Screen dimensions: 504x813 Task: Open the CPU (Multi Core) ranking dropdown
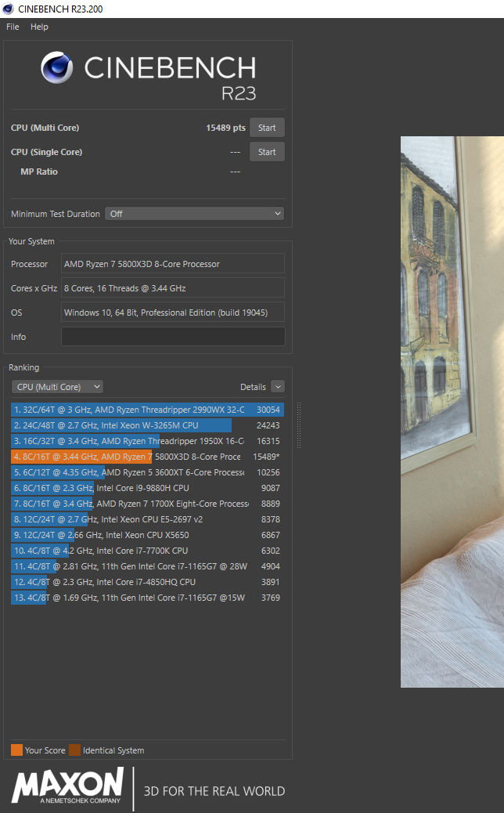coord(57,387)
